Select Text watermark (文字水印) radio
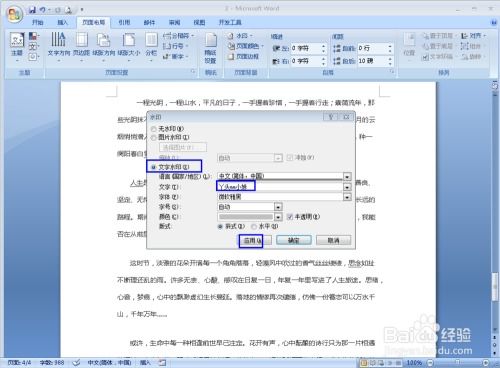Viewport: 500px width, 368px height. point(154,167)
